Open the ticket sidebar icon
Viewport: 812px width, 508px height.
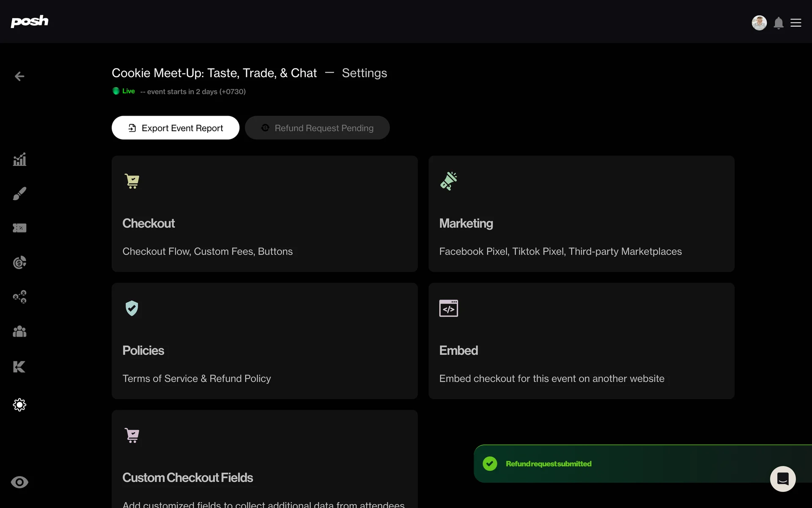click(x=19, y=228)
